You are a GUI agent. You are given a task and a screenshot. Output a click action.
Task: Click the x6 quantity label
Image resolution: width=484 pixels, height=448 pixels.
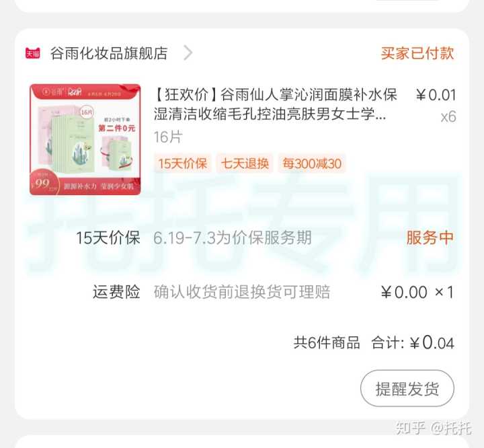click(x=448, y=117)
